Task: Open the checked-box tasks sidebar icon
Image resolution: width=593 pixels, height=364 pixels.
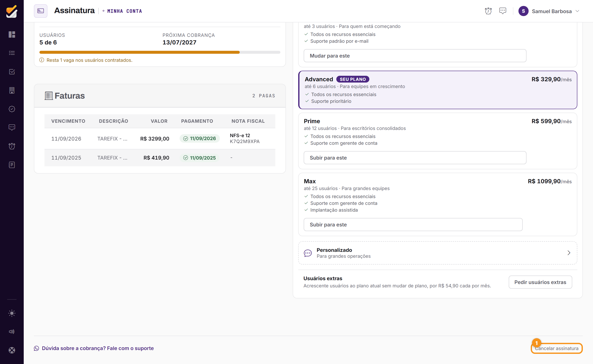Action: [x=12, y=72]
